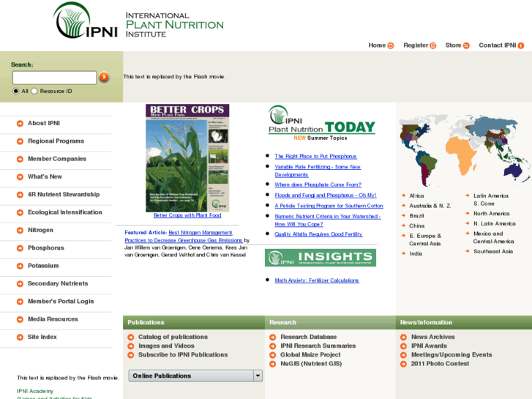The height and width of the screenshot is (399, 532).
Task: Click the arrow icon beside About IPNI
Action: 20,124
